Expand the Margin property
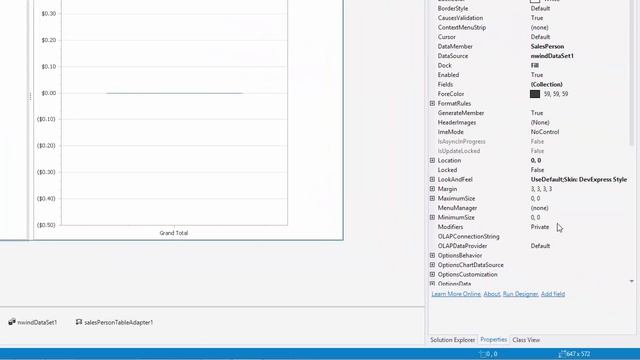 (x=432, y=189)
